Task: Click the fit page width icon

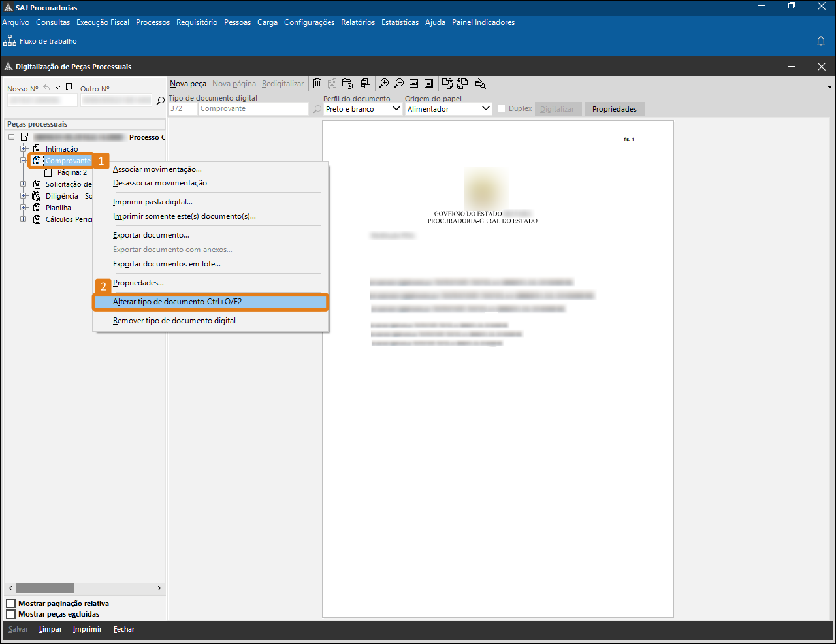Action: click(413, 84)
